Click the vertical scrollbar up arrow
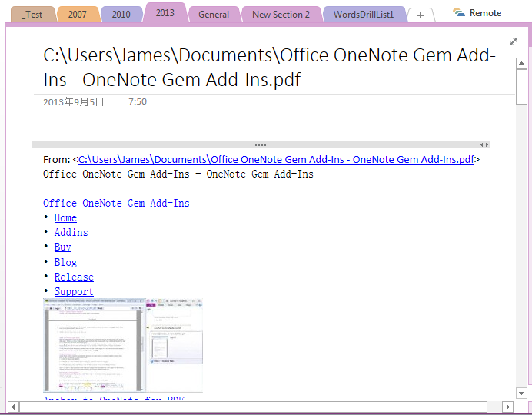Image resolution: width=532 pixels, height=415 pixels. point(521,63)
